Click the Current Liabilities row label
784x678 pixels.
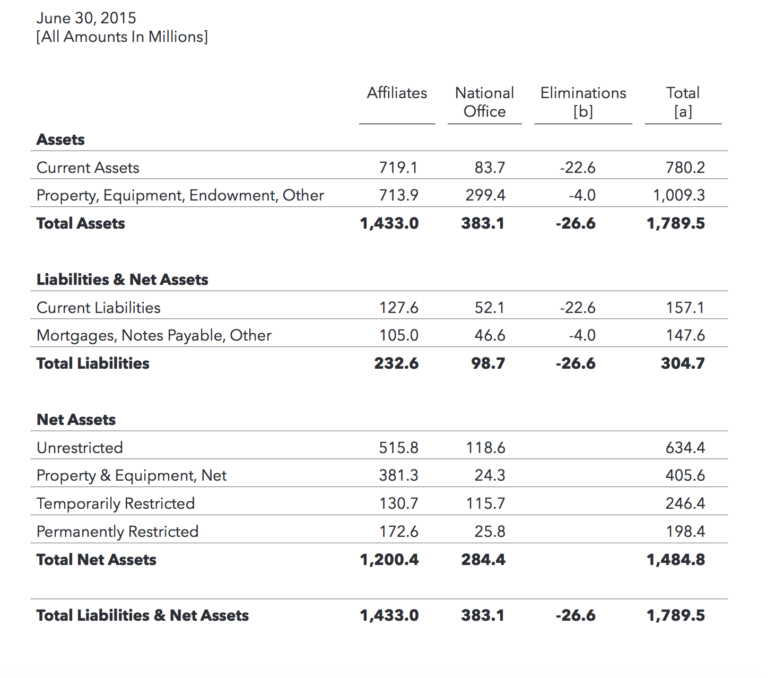click(98, 308)
